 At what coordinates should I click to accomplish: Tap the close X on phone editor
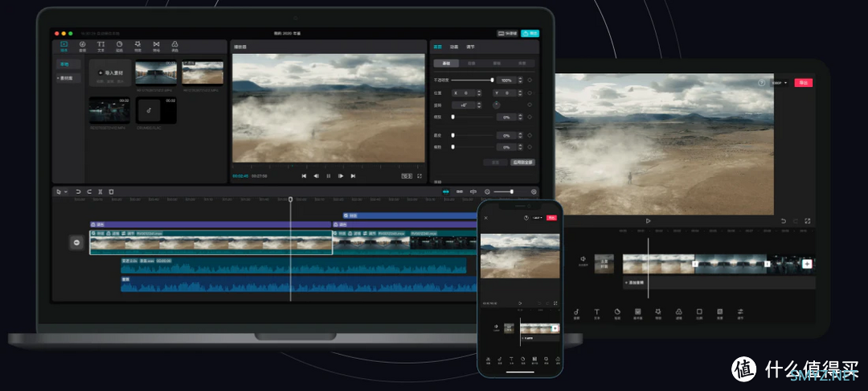486,218
